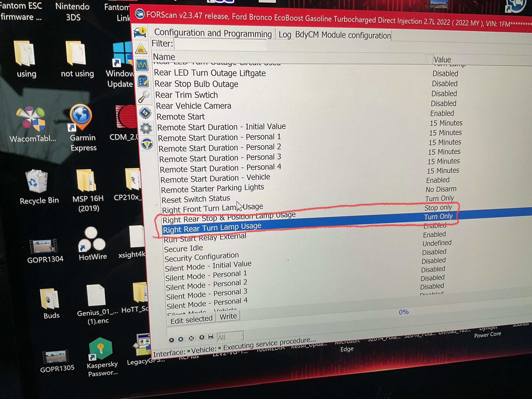Viewport: 532px width, 399px height.
Task: Switch to the Configuration and Programming tab
Action: pyautogui.click(x=213, y=33)
